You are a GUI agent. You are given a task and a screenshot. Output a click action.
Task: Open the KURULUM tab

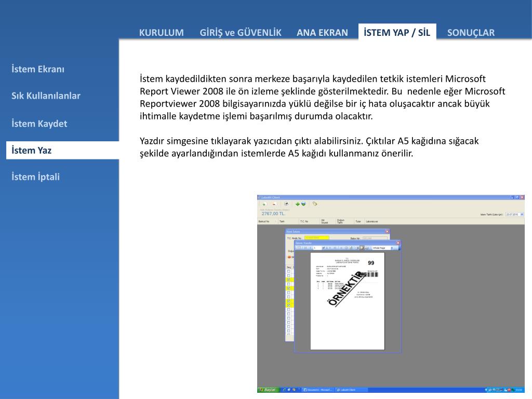(x=161, y=33)
